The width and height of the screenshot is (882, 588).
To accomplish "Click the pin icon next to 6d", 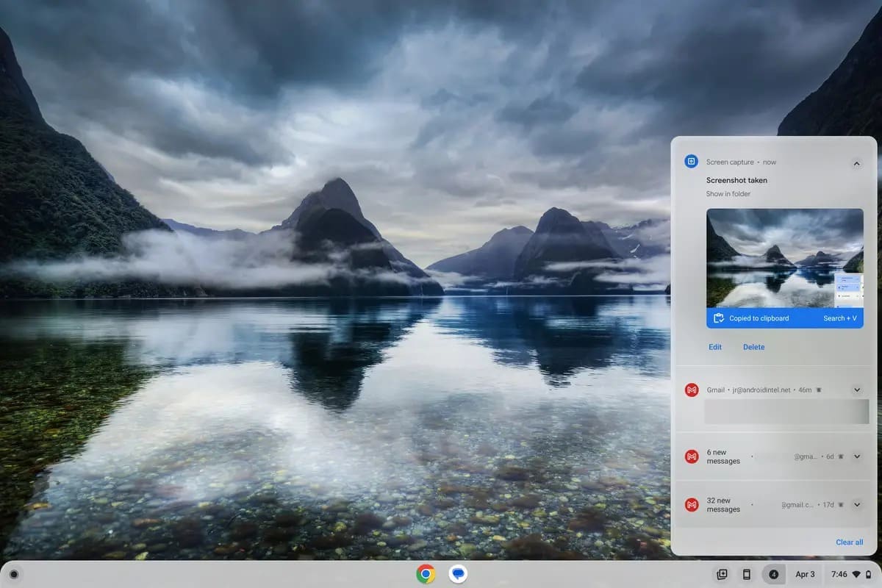I will click(841, 456).
